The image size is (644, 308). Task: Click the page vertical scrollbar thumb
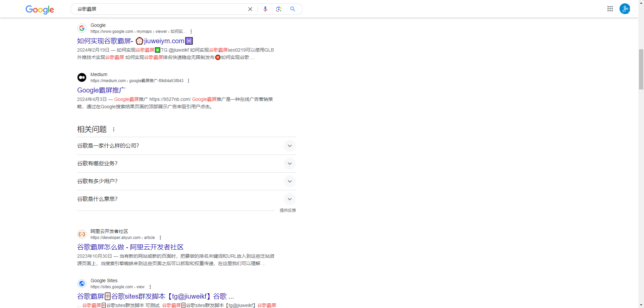641,69
